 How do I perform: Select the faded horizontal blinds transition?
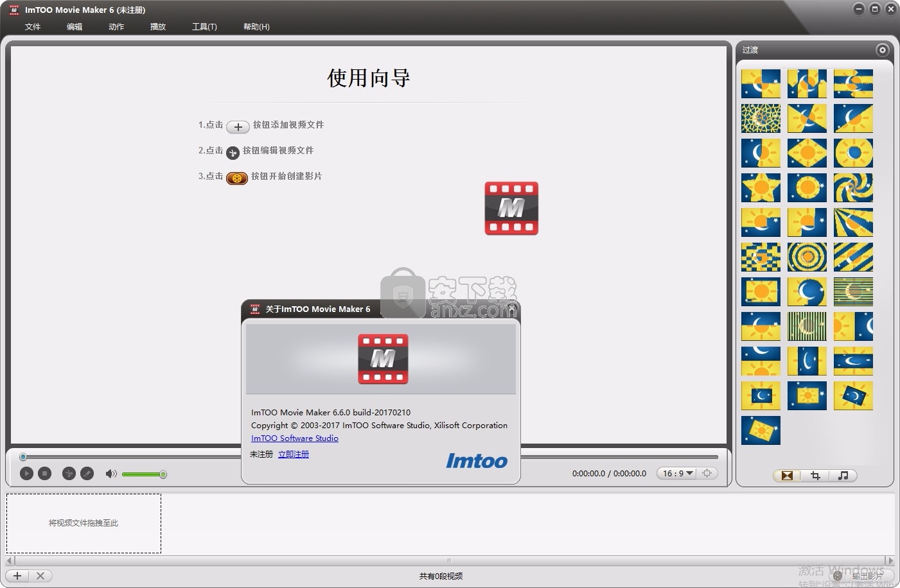(853, 292)
